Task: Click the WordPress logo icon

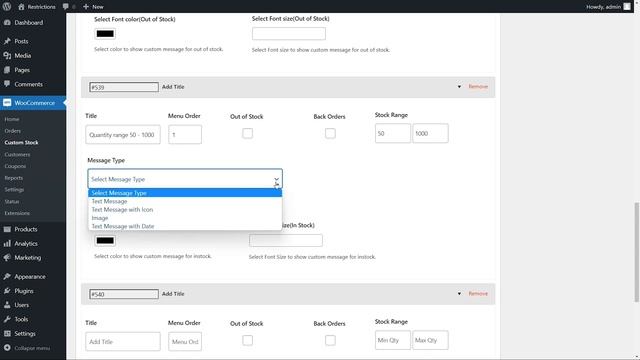Action: click(7, 7)
